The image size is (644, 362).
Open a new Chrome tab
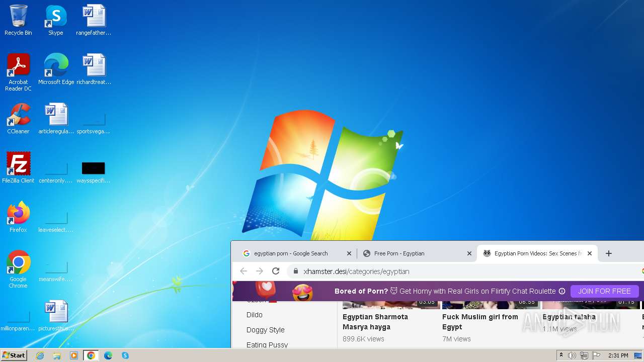[608, 253]
